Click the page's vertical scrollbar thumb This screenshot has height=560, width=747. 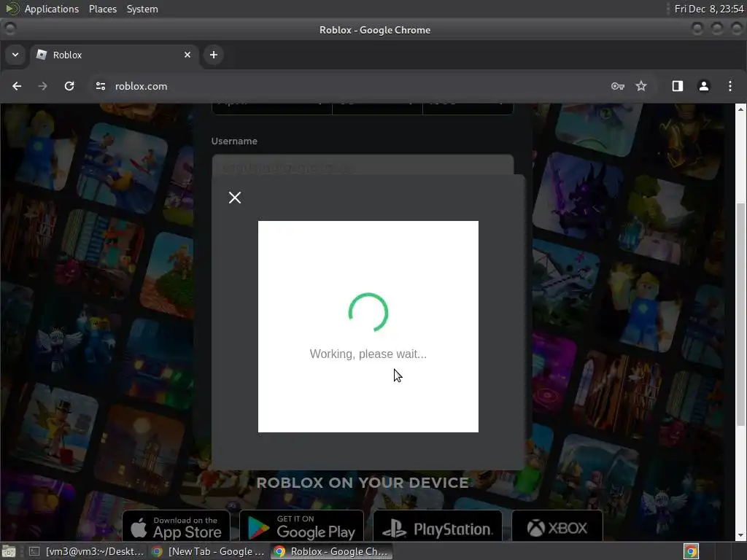(740, 314)
